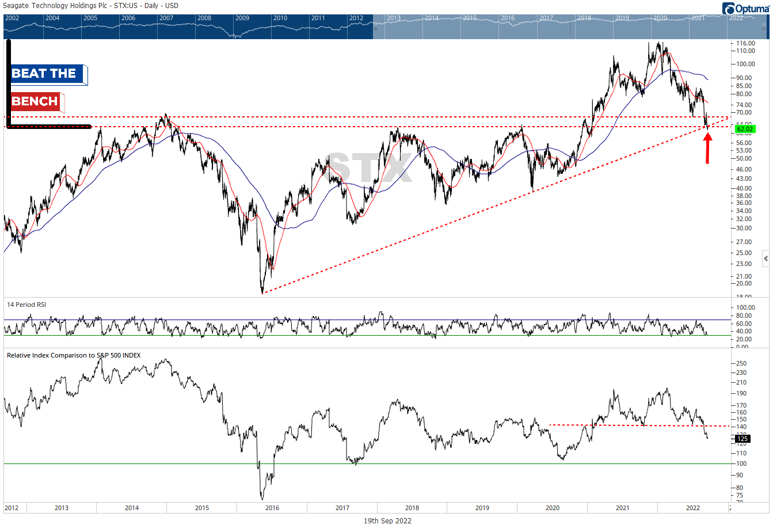Click 2014 on the bottom time axis
This screenshot has width=773, height=532.
click(x=132, y=508)
